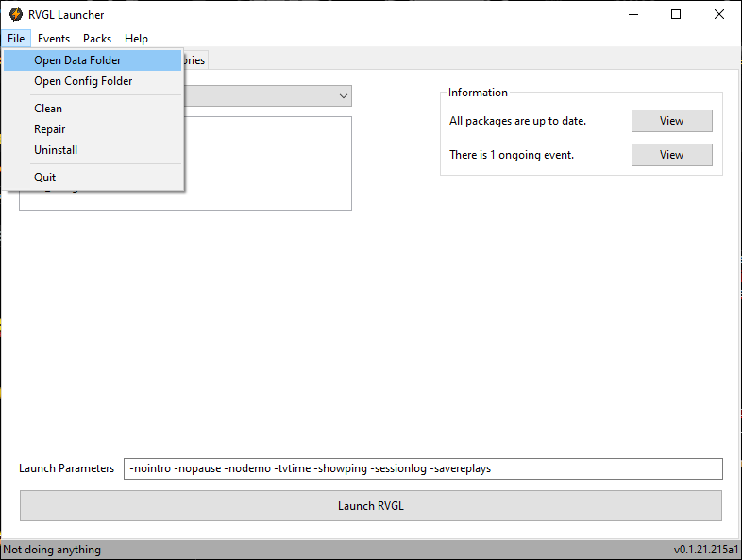
Task: Select Open Data Folder menu entry
Action: click(93, 60)
